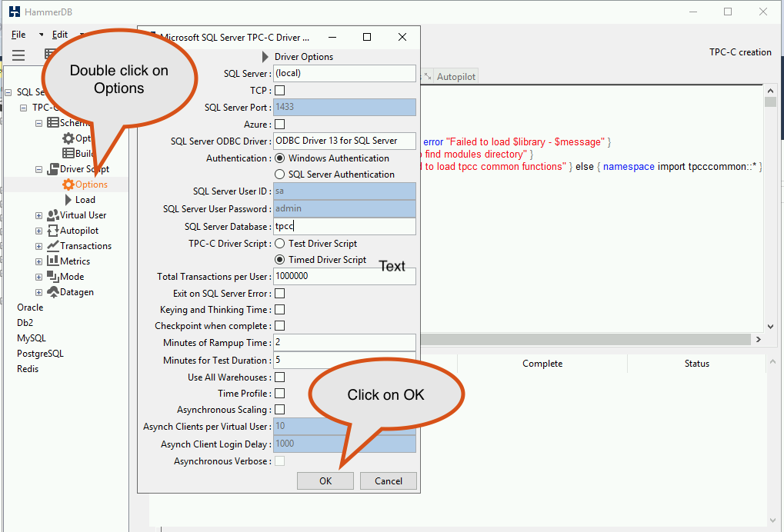Click the Schema Build table icon
Image resolution: width=784 pixels, height=532 pixels.
(x=52, y=122)
